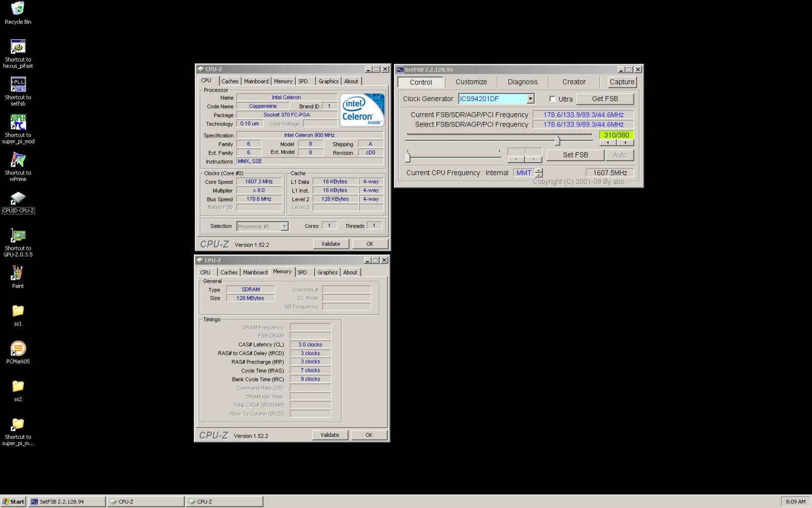This screenshot has height=508, width=812.
Task: Switch to CPU tab in bottom CPU-Z
Action: [205, 272]
